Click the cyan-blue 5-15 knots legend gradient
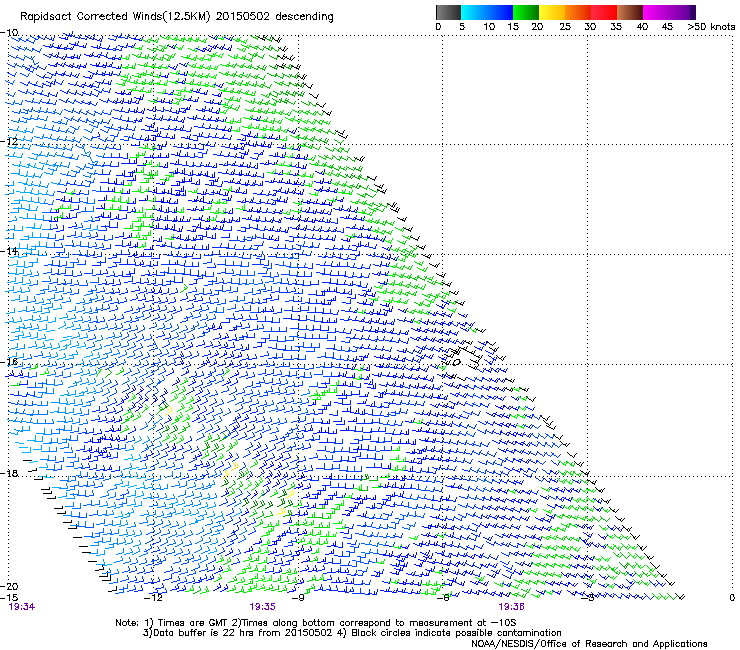Screen dimensions: 740x650 [x=487, y=12]
